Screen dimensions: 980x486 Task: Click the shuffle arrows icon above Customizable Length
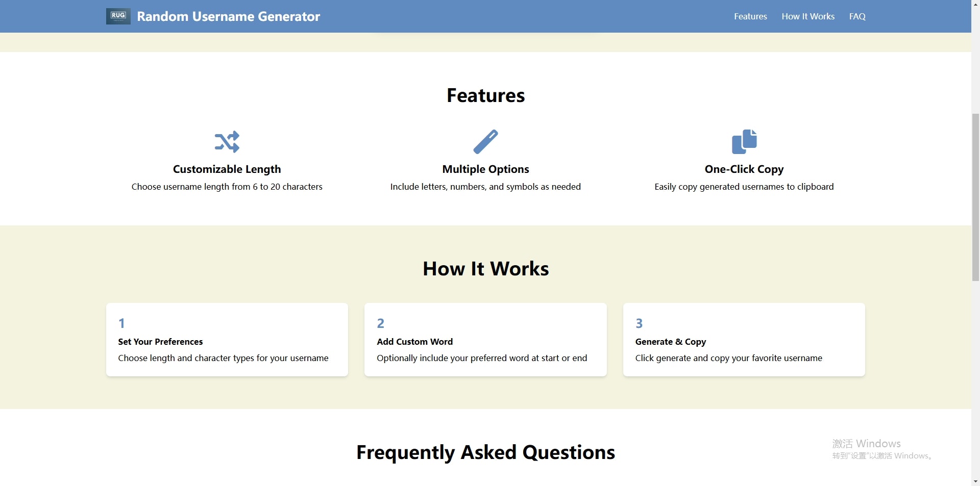pos(227,142)
